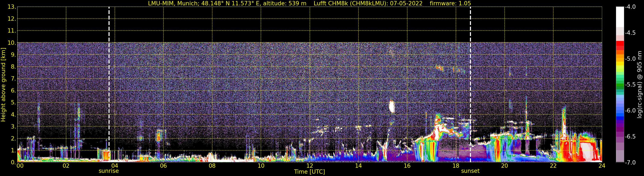
Task: Click the '06' time tick label
Action: coord(163,166)
